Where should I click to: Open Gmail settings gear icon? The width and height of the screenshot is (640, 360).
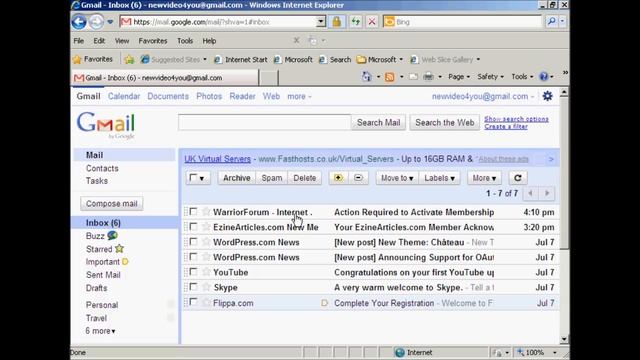pos(547,96)
